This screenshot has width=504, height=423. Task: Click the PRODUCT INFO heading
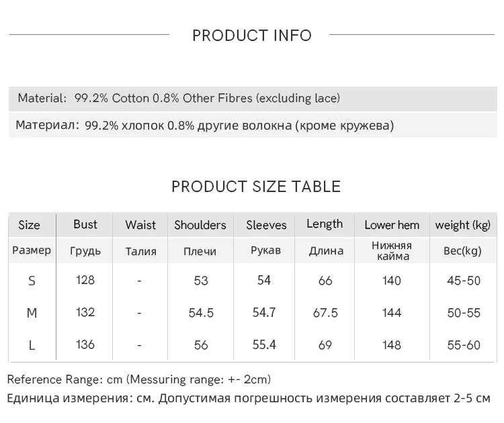(x=252, y=36)
